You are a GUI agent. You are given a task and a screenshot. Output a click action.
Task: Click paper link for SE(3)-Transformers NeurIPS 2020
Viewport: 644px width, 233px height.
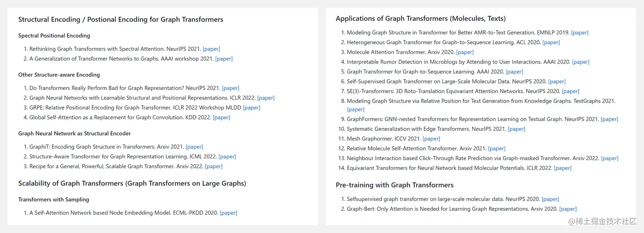pyautogui.click(x=571, y=92)
